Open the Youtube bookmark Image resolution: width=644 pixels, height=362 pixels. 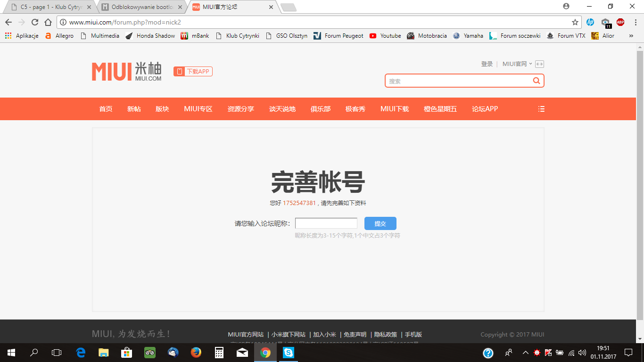(x=385, y=36)
